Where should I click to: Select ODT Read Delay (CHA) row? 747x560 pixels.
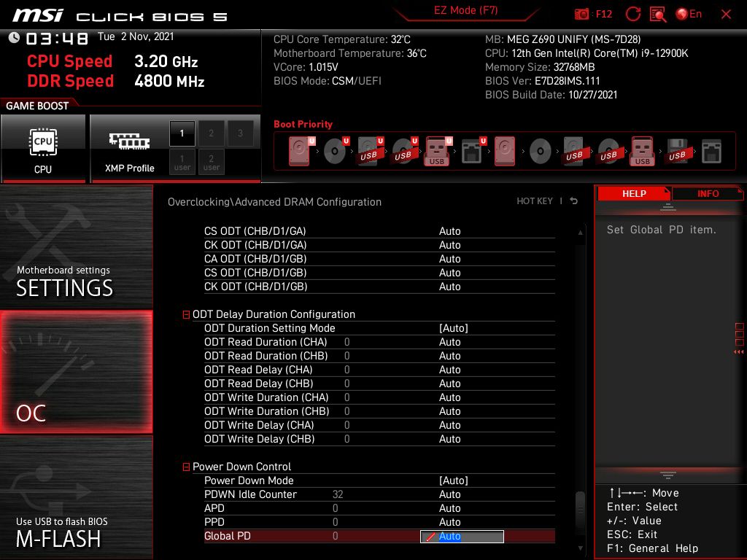(379, 370)
